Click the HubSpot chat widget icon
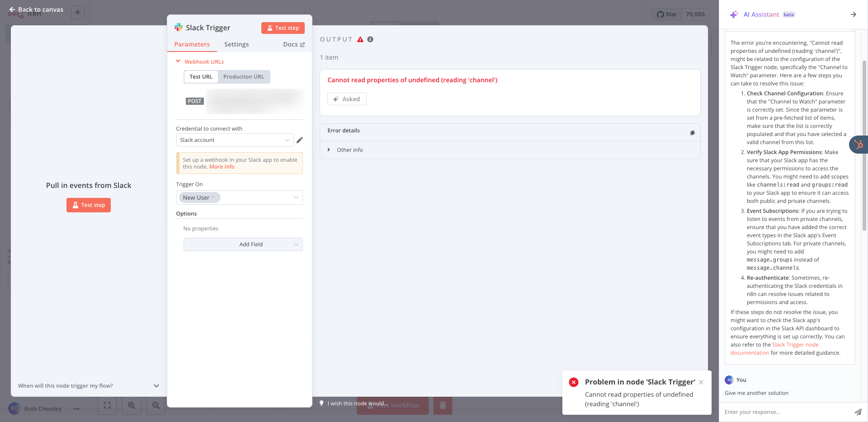 coord(859,145)
